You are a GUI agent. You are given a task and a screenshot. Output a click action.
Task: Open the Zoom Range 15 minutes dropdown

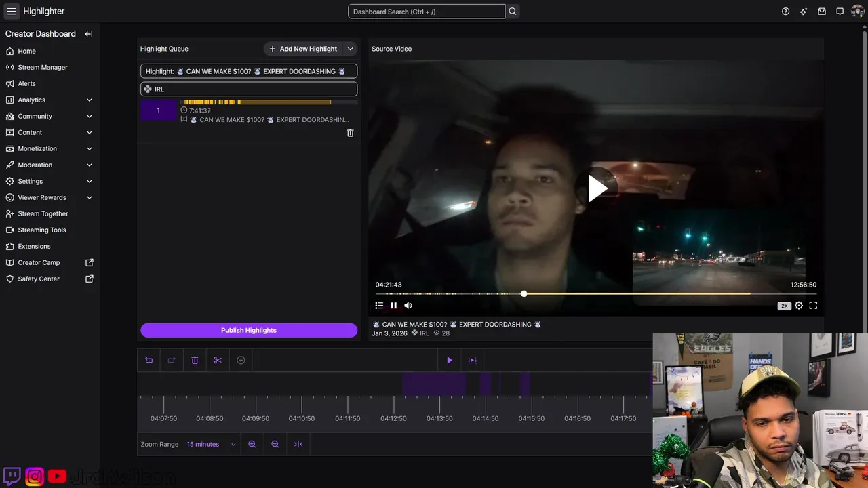tap(211, 444)
